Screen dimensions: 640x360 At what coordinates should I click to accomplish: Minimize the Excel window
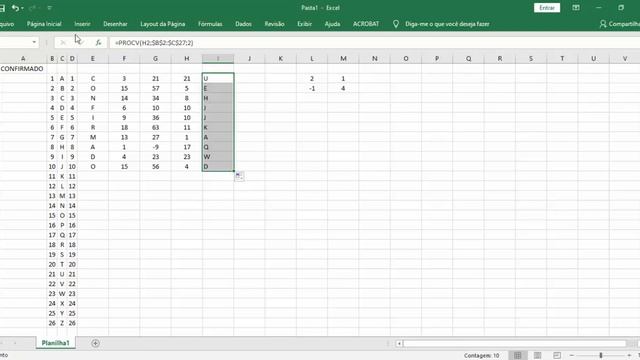[598, 8]
